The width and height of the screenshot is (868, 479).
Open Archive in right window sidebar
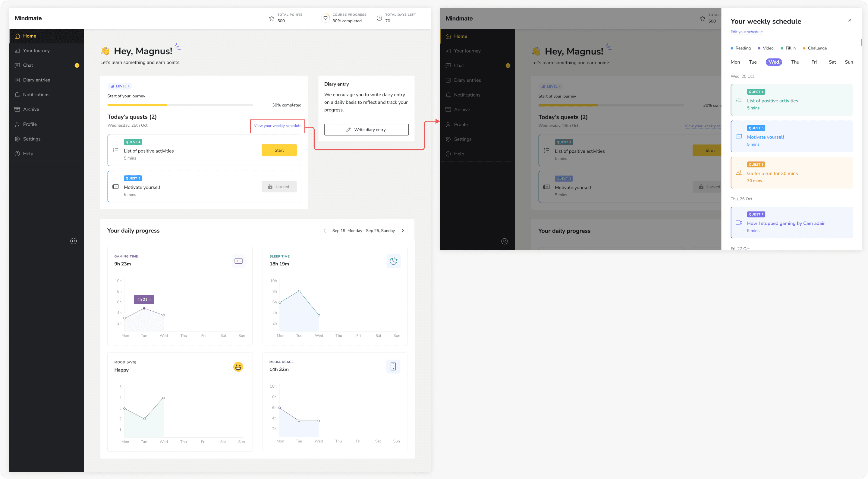tap(477, 109)
